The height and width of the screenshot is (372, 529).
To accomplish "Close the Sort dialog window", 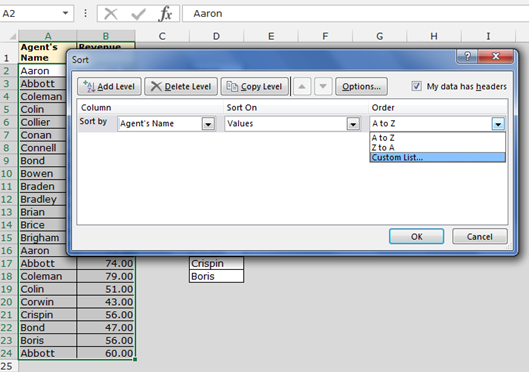I will click(496, 56).
